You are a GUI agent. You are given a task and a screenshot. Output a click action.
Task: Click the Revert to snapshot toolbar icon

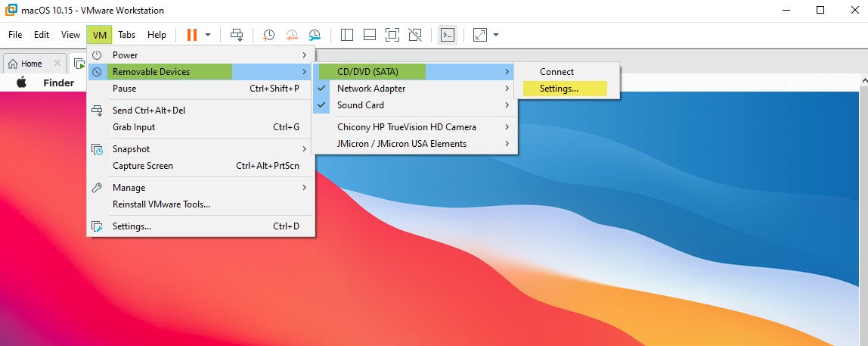click(292, 35)
